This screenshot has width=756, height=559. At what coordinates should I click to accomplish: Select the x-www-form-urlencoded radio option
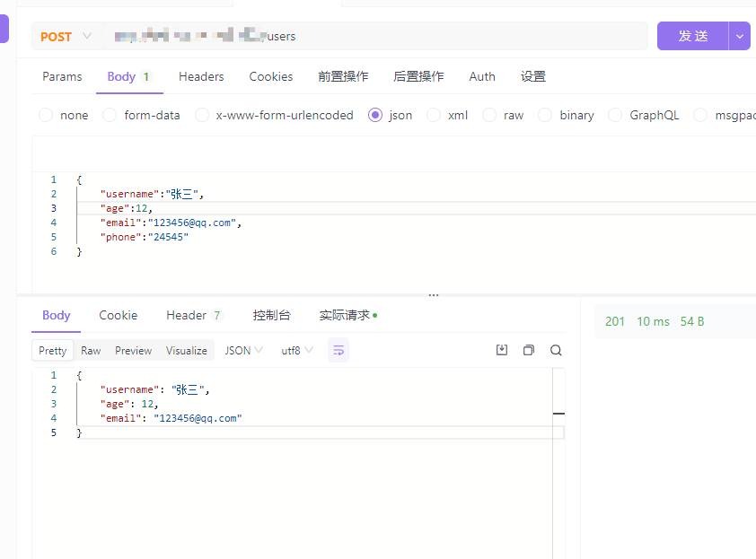pos(201,115)
